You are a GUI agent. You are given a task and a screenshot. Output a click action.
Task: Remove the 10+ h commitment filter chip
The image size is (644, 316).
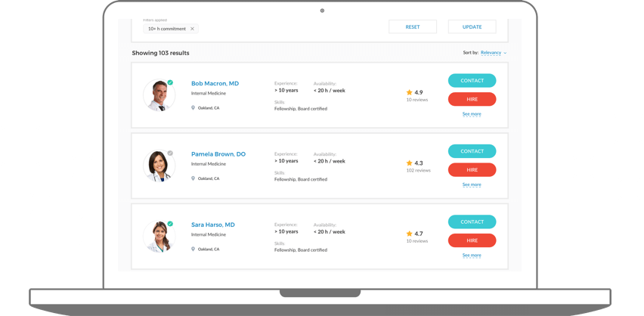(x=192, y=29)
